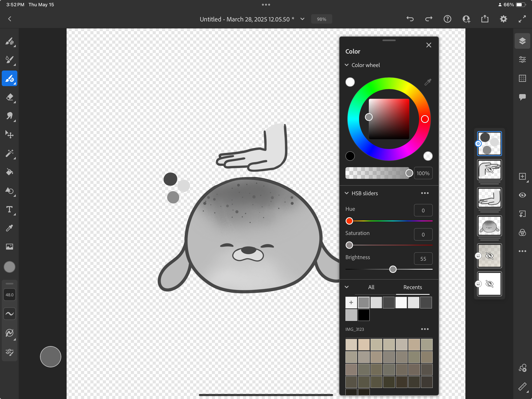Select the Paint Bucket fill tool

(x=10, y=172)
